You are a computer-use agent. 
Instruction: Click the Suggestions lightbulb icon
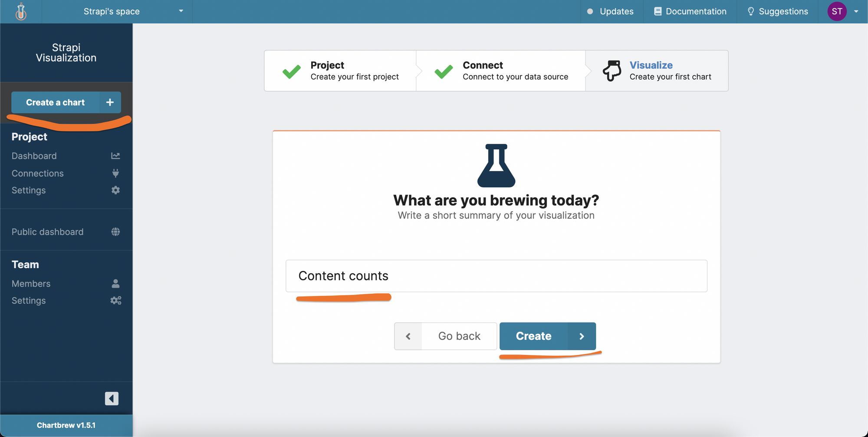click(x=750, y=11)
